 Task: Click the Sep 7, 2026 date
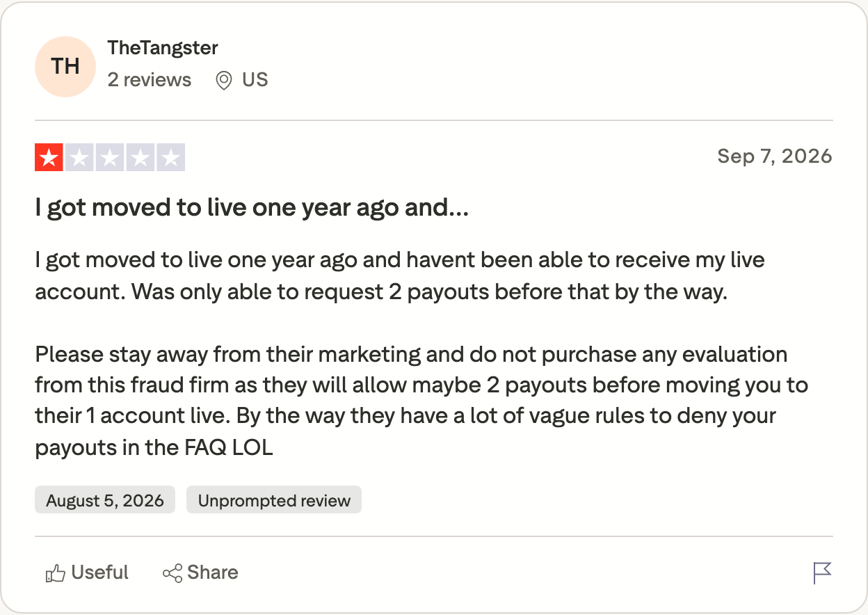[x=775, y=156]
